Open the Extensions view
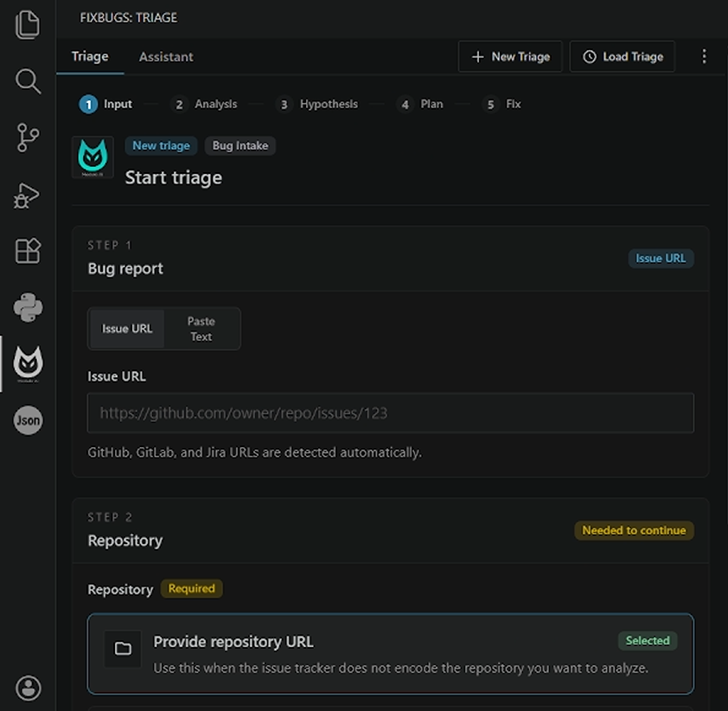The height and width of the screenshot is (711, 728). (x=28, y=251)
